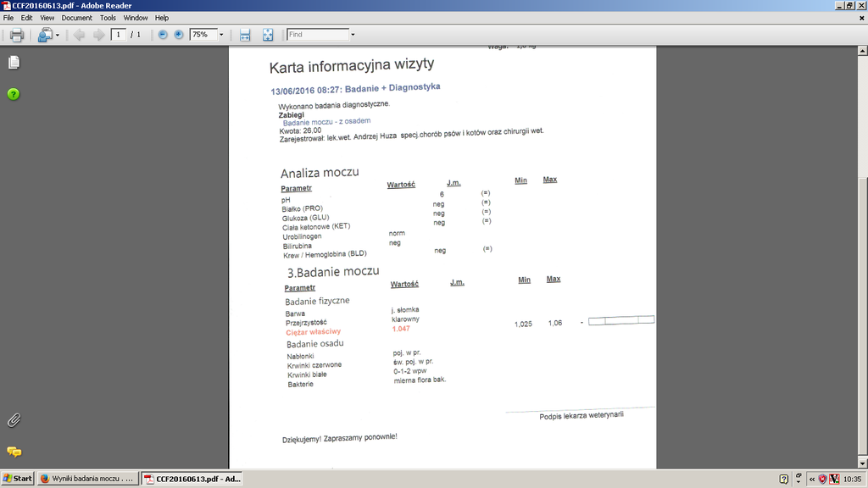The height and width of the screenshot is (488, 868).
Task: Click the Fit Full Page icon
Action: [268, 35]
